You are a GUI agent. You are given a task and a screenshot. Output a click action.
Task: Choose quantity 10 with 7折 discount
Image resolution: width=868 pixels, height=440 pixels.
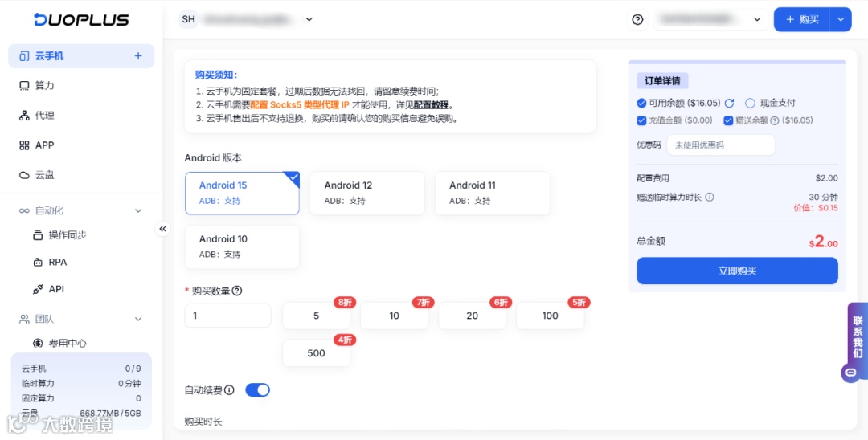[x=394, y=316]
